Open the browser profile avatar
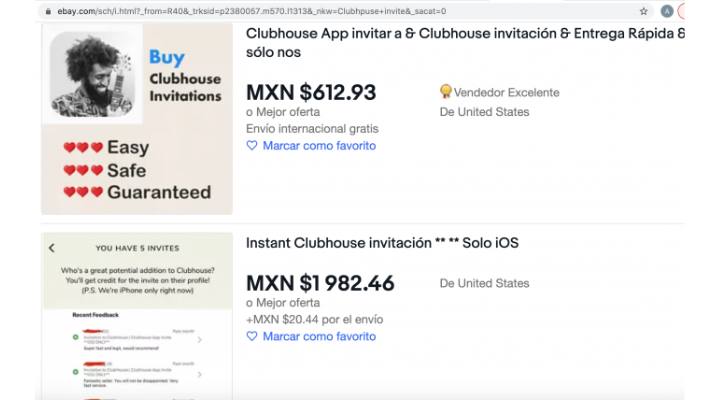This screenshot has height=400, width=720. 667,11
